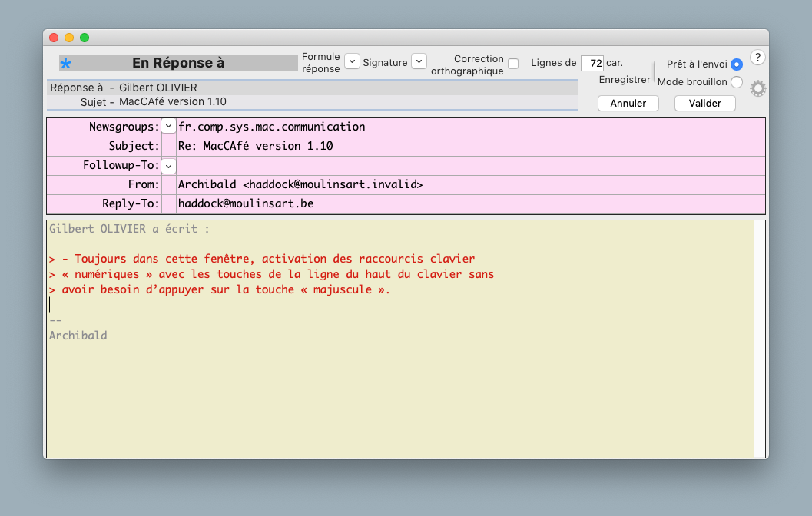The height and width of the screenshot is (516, 812).
Task: Click the blue asterisk icon
Action: (66, 64)
